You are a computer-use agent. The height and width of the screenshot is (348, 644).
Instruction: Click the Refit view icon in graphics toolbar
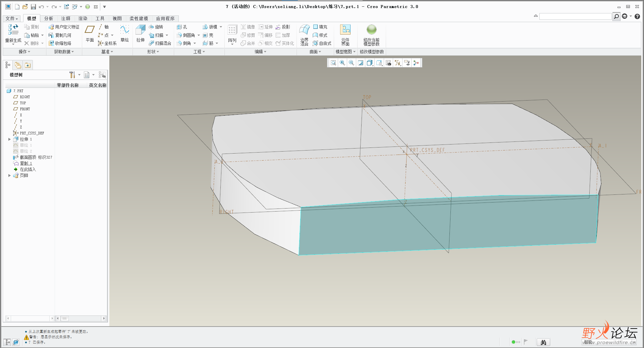[333, 63]
